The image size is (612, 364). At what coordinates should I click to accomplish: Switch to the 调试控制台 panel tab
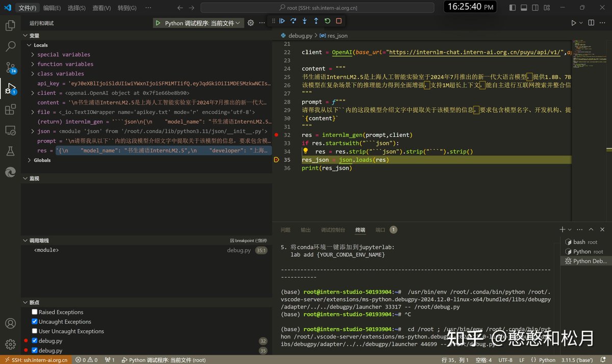(333, 230)
